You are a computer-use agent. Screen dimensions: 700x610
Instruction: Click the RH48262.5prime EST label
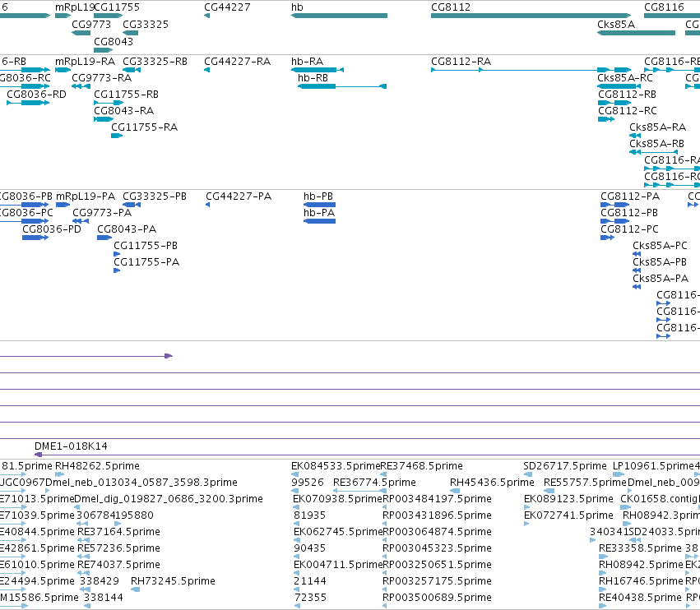[97, 466]
